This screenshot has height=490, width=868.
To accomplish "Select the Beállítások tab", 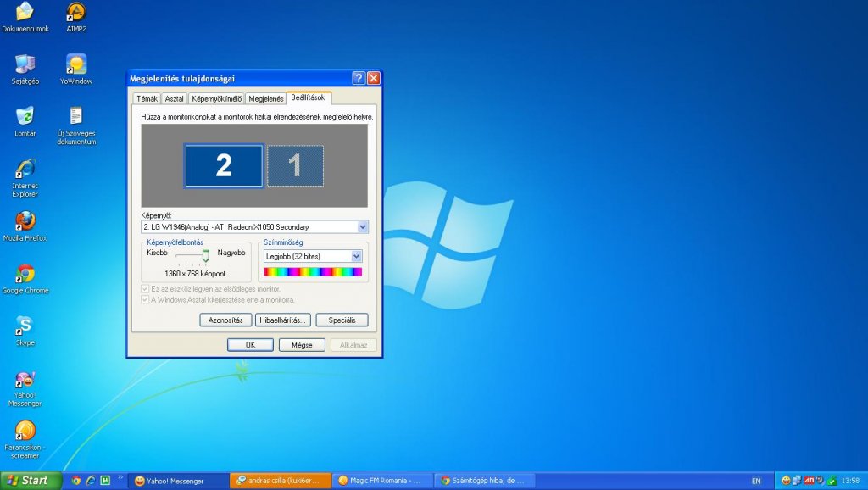I will 309,97.
